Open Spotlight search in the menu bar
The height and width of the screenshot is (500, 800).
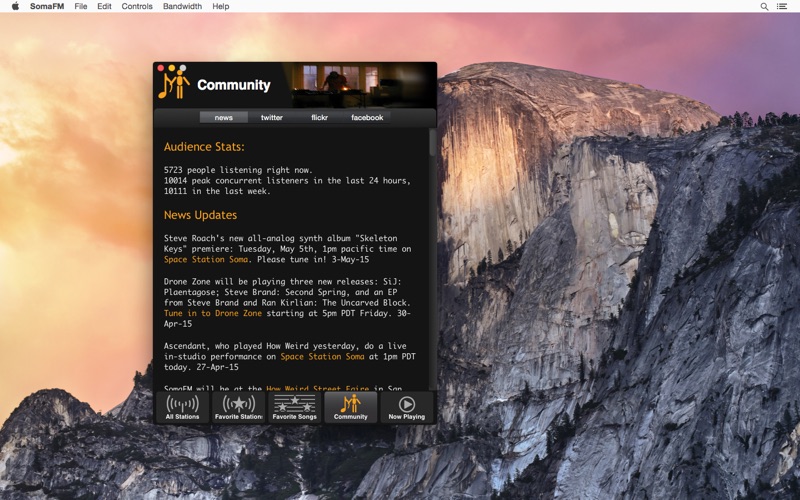click(764, 6)
